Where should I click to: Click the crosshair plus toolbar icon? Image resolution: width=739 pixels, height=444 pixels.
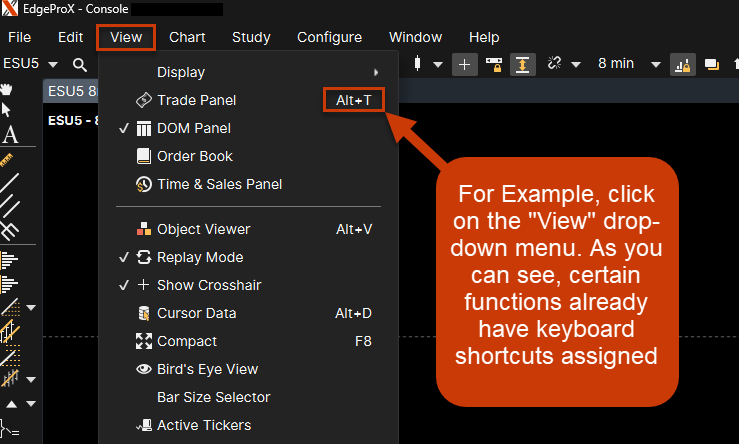[x=464, y=64]
